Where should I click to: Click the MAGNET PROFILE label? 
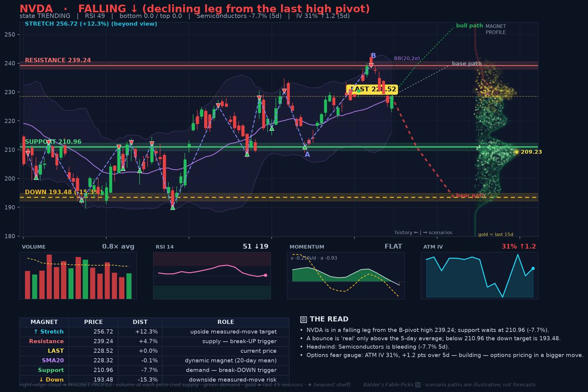[x=496, y=29]
